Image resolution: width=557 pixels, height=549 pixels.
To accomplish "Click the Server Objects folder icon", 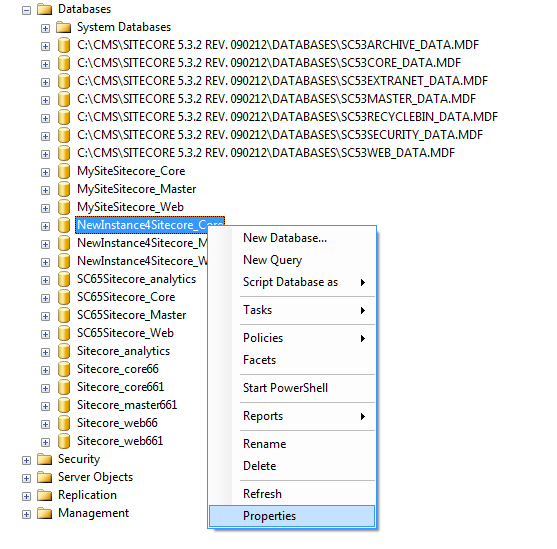I will tap(44, 477).
